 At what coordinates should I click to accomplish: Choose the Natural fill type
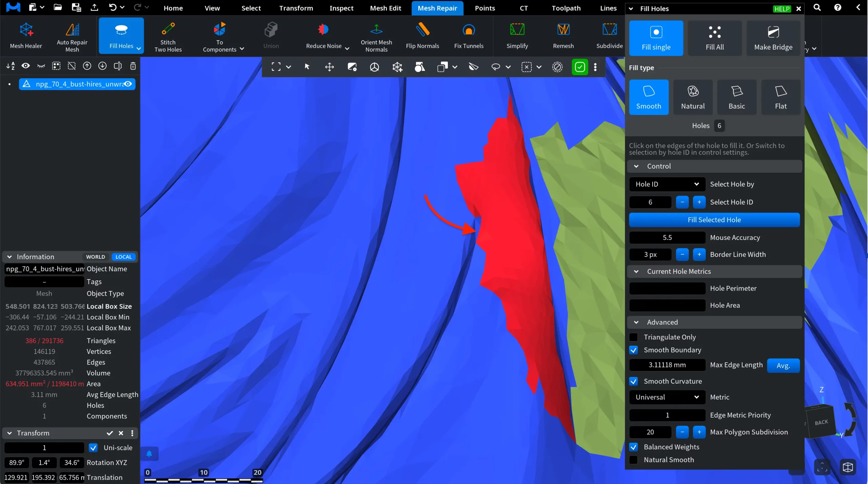[x=693, y=97]
